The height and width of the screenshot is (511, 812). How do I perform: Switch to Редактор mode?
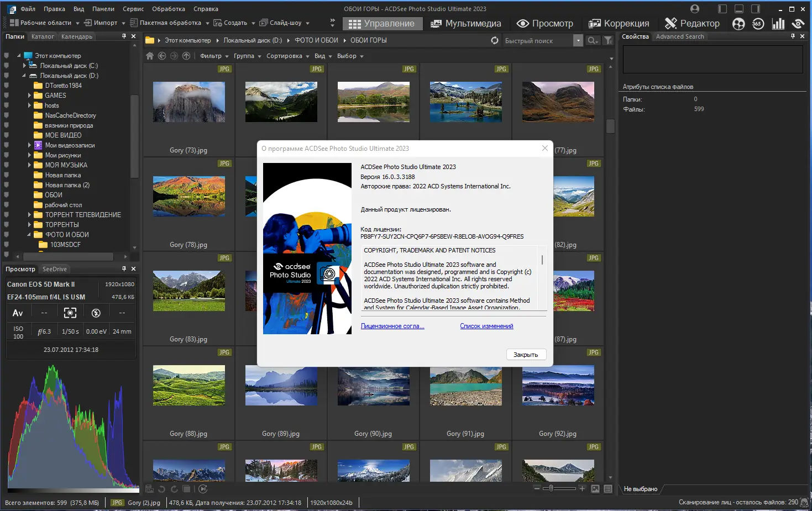coord(692,23)
